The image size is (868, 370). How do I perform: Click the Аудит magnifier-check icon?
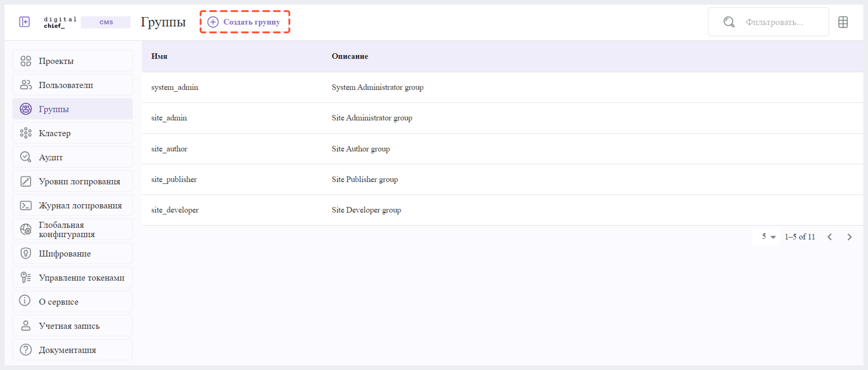click(26, 157)
